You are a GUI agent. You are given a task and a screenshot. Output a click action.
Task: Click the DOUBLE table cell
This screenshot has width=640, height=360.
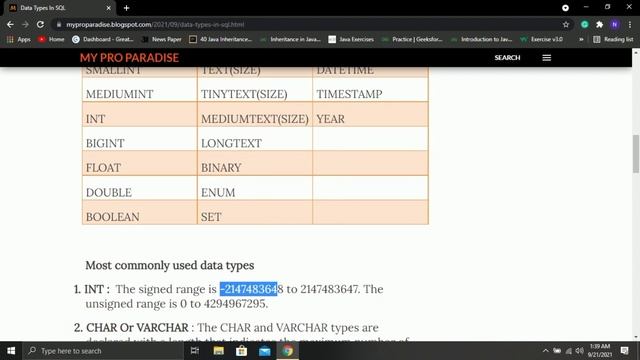tap(140, 188)
